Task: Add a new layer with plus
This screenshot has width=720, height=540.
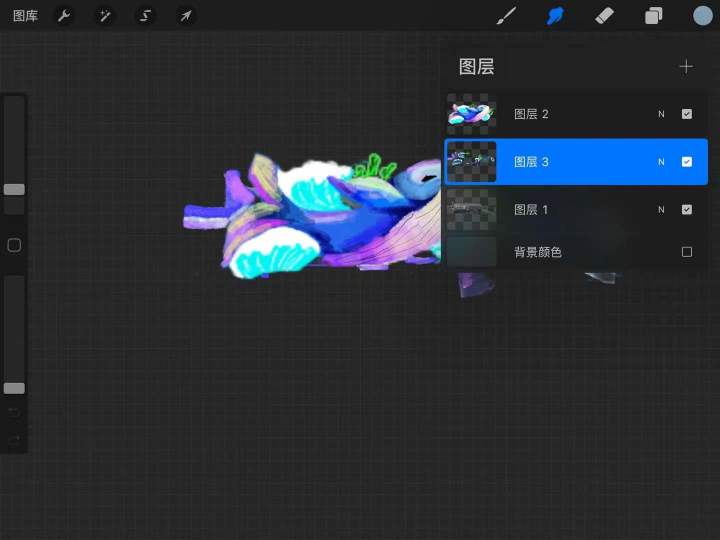Action: point(686,67)
